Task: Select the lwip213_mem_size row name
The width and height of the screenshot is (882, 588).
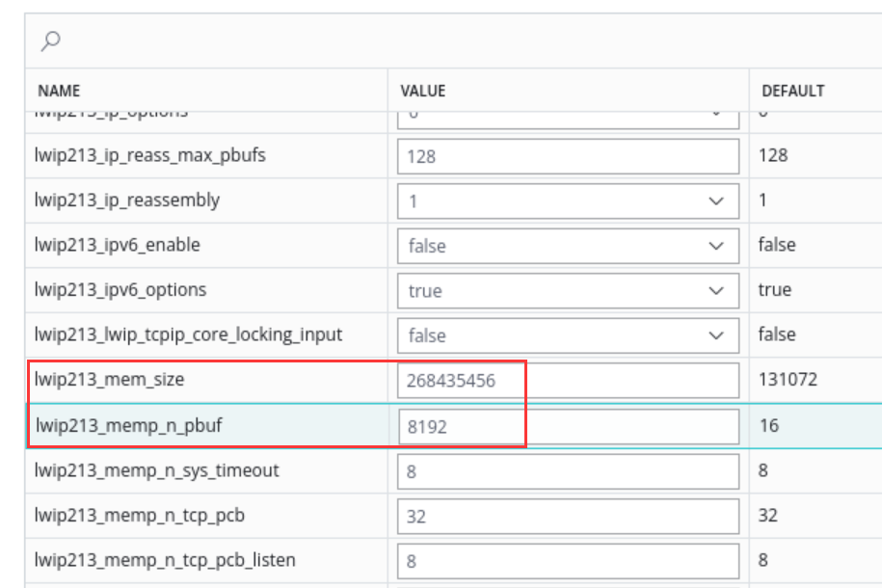Action: 109,380
